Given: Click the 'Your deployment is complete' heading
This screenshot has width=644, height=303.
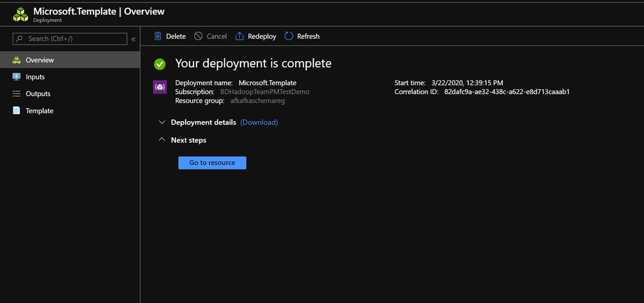Looking at the screenshot, I should click(x=253, y=63).
